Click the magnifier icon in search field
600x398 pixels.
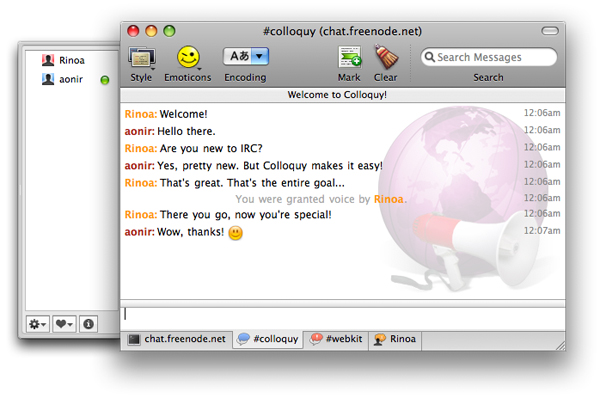[430, 57]
